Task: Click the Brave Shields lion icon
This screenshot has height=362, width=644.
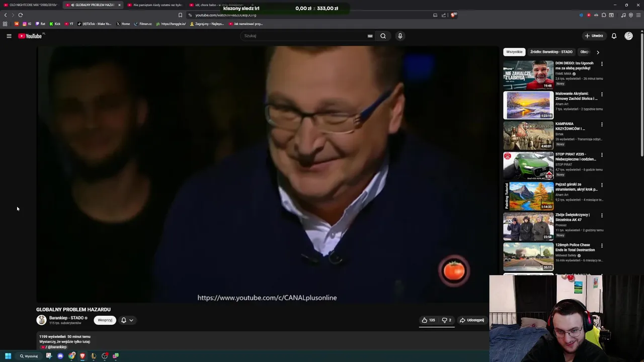Action: pyautogui.click(x=453, y=15)
